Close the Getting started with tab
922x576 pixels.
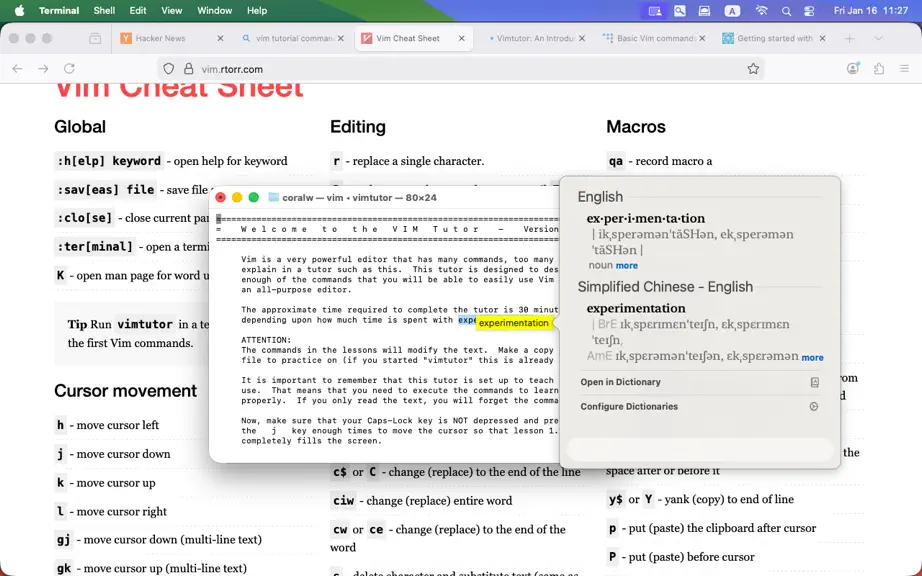[823, 38]
